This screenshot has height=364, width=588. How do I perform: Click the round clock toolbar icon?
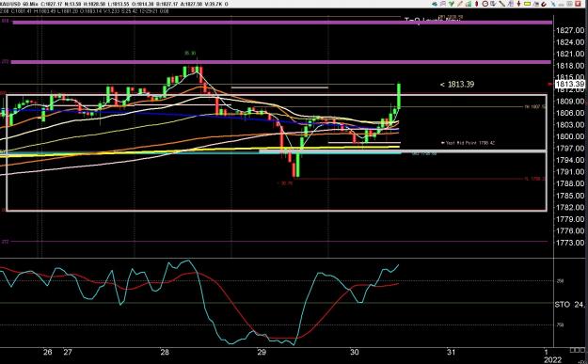click(x=485, y=4)
